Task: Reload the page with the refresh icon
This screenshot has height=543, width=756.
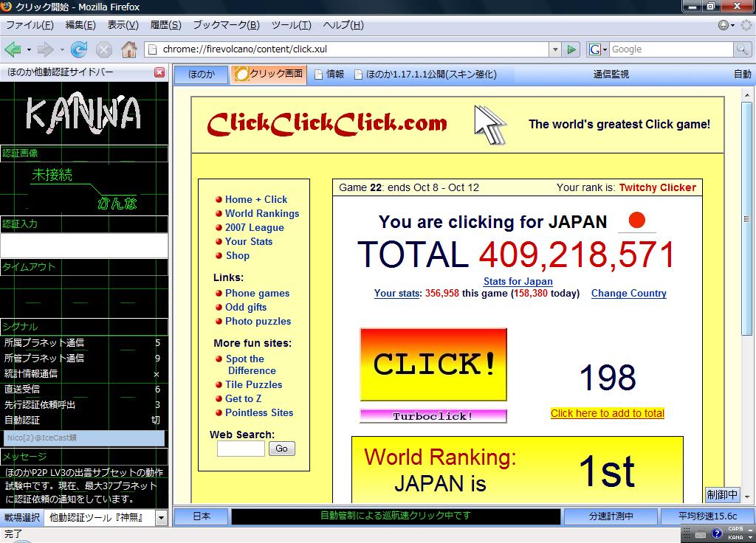Action: 79,49
